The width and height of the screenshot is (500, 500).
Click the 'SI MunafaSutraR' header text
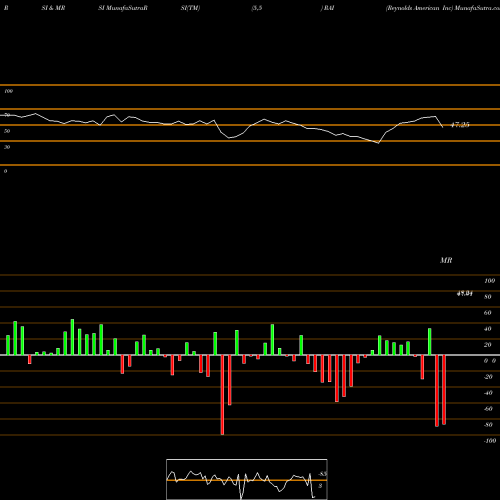pos(123,8)
